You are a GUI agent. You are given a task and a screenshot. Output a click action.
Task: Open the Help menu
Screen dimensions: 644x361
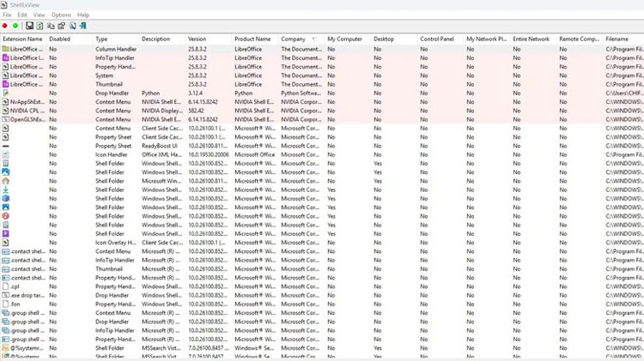click(x=83, y=15)
